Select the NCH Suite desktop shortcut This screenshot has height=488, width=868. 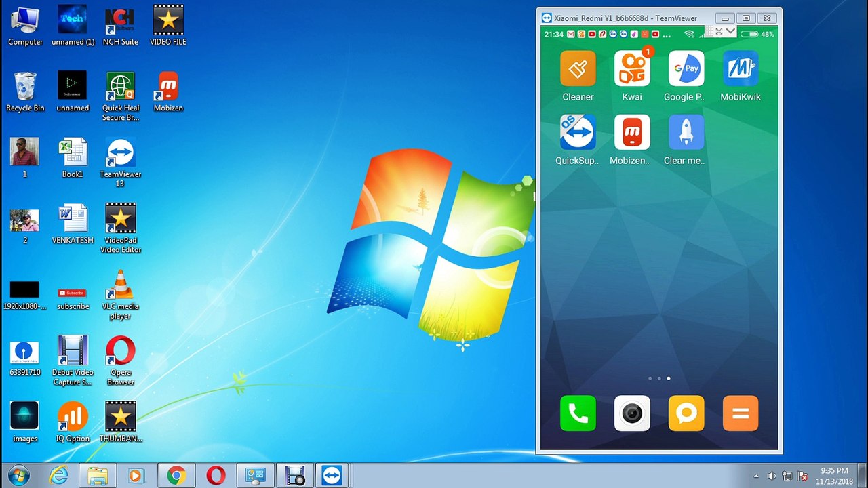(120, 26)
